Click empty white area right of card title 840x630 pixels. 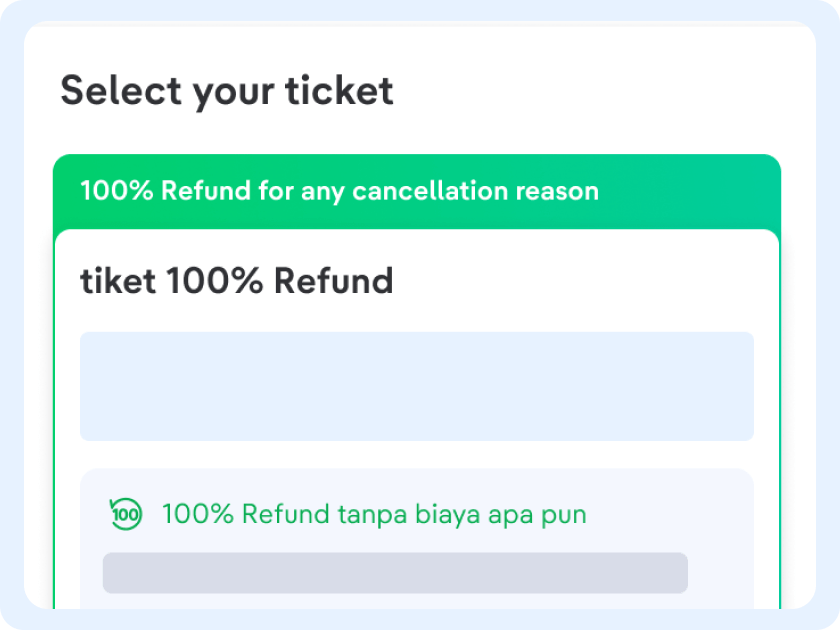point(580,281)
